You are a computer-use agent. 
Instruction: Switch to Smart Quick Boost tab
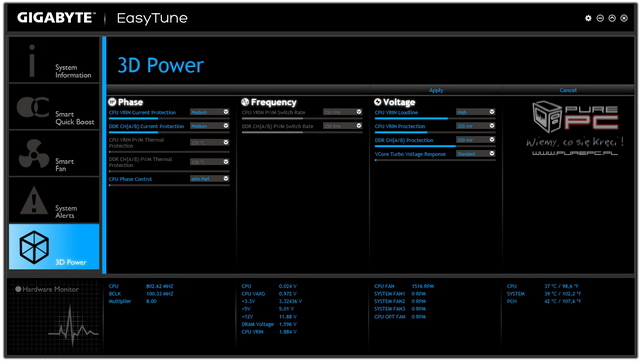(54, 107)
